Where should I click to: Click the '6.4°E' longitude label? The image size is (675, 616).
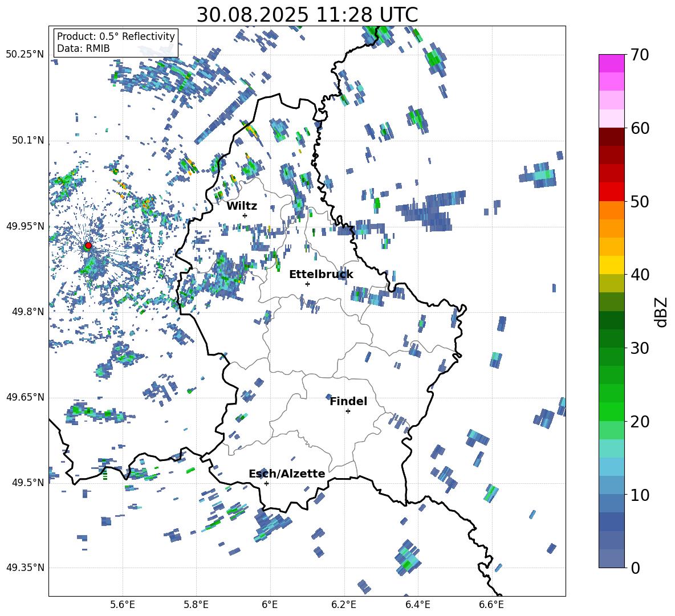[417, 605]
